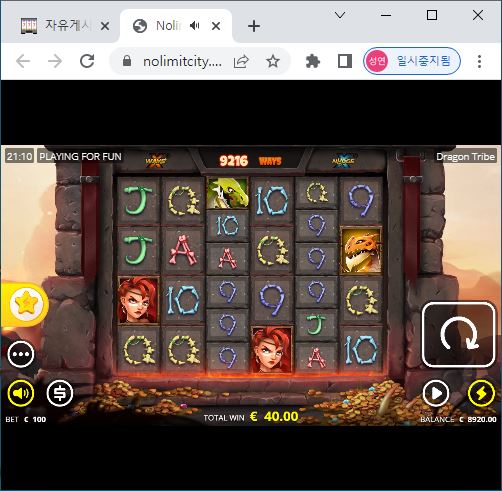
Task: Open the bet amount coin button
Action: pos(60,393)
